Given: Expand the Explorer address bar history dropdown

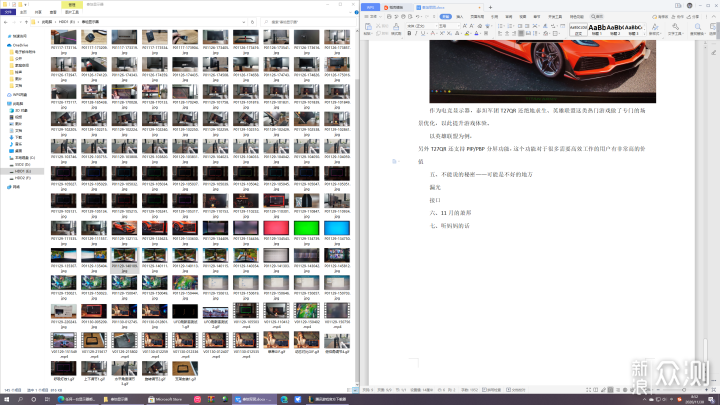Looking at the screenshot, I should point(243,22).
